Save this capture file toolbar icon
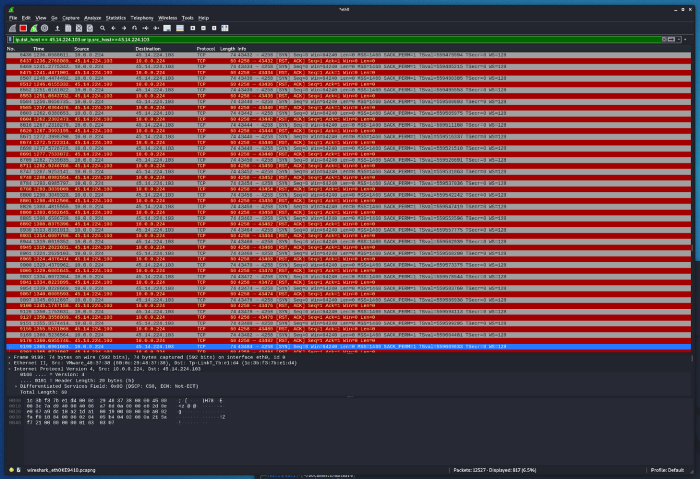The image size is (700, 479). click(x=68, y=28)
